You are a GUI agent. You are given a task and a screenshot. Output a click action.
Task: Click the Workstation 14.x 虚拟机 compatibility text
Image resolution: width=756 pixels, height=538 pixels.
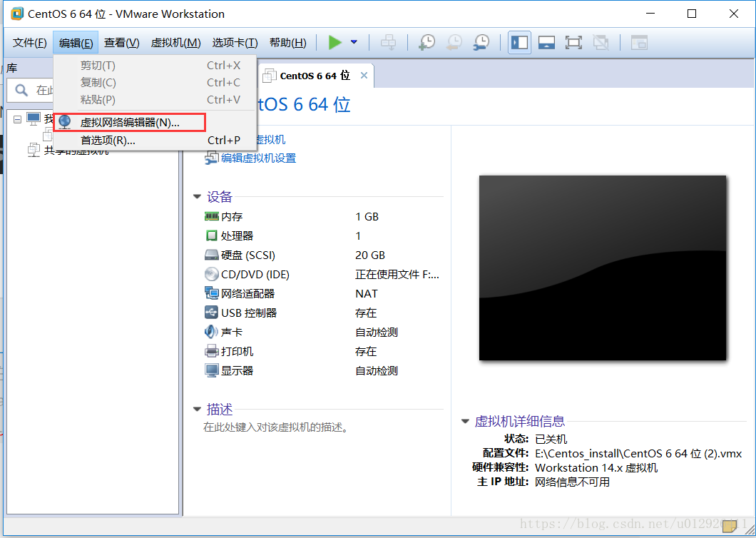596,468
